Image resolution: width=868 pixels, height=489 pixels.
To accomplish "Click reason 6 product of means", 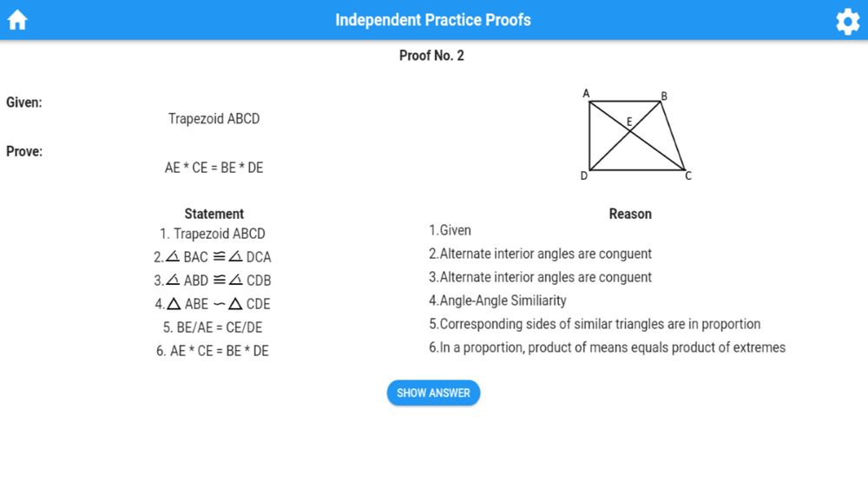I will click(608, 347).
